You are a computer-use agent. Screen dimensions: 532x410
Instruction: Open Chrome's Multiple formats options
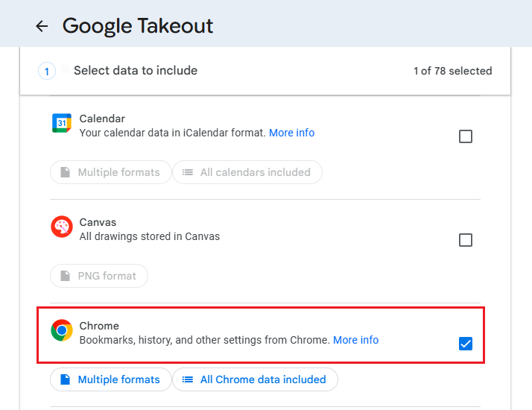[111, 379]
